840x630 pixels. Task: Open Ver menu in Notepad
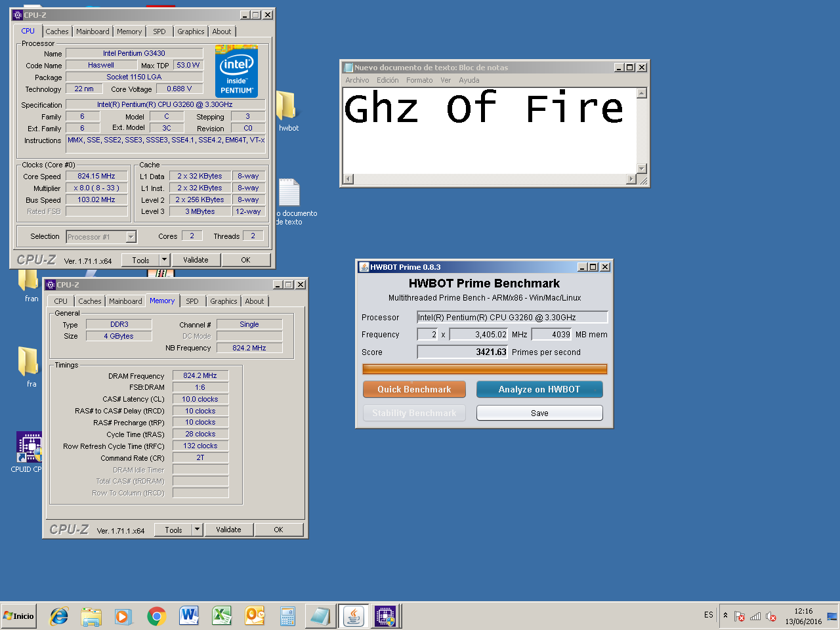[x=446, y=80]
